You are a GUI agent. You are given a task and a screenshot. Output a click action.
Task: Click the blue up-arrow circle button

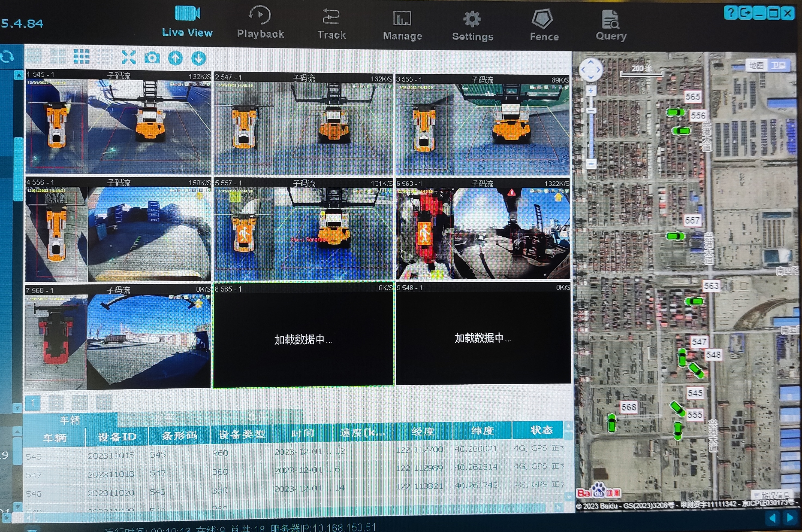176,58
